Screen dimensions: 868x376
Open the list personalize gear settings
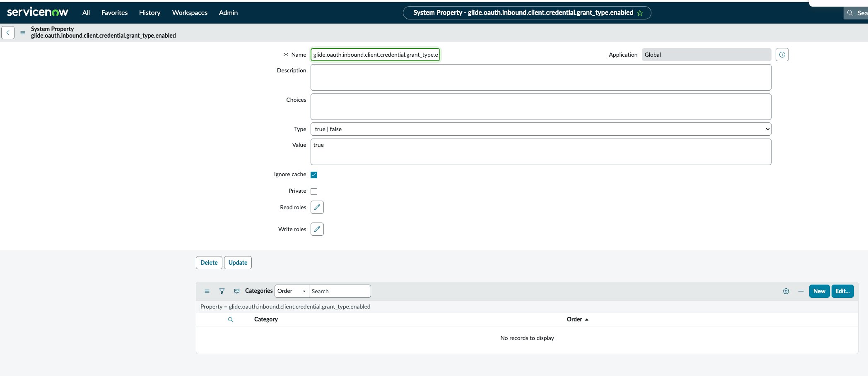point(786,291)
